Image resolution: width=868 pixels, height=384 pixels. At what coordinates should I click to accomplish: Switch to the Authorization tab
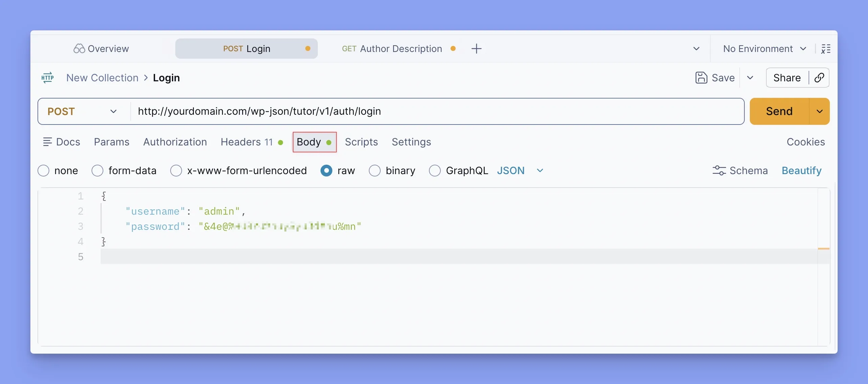coord(175,142)
